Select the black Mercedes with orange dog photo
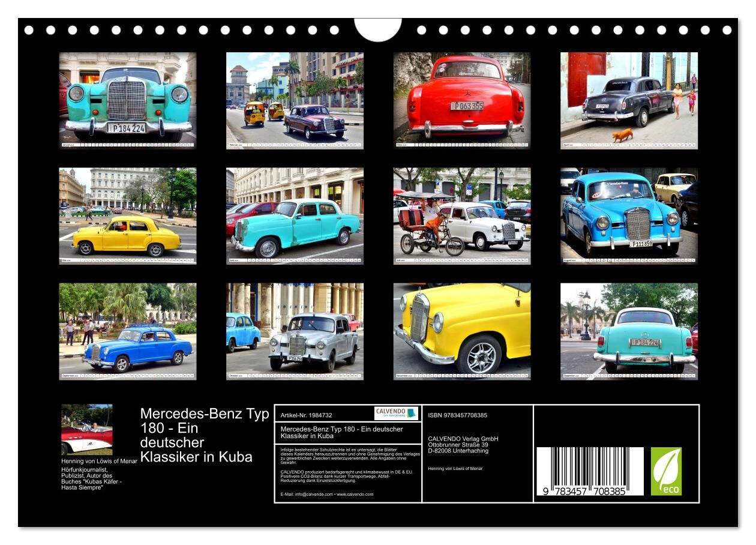 629,100
